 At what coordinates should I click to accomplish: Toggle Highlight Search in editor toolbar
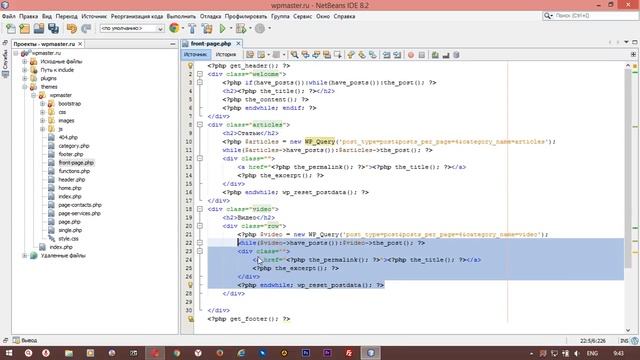(x=327, y=55)
